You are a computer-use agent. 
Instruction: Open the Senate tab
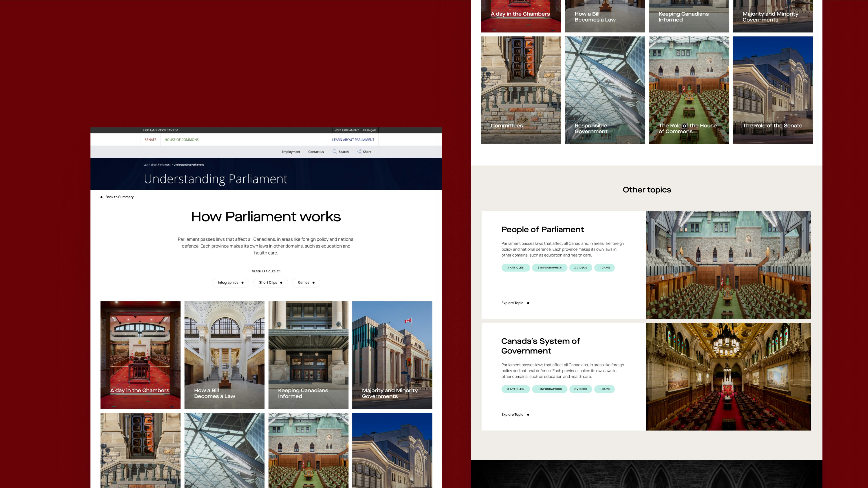pyautogui.click(x=150, y=140)
